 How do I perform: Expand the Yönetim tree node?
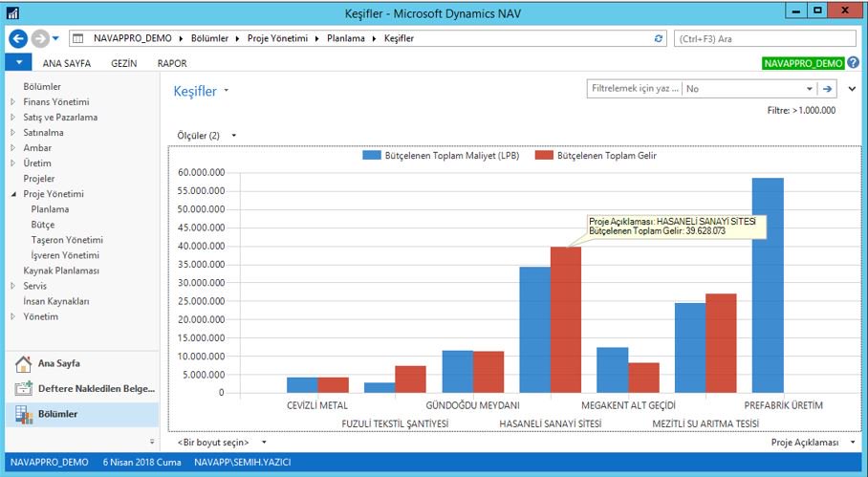pos(13,316)
